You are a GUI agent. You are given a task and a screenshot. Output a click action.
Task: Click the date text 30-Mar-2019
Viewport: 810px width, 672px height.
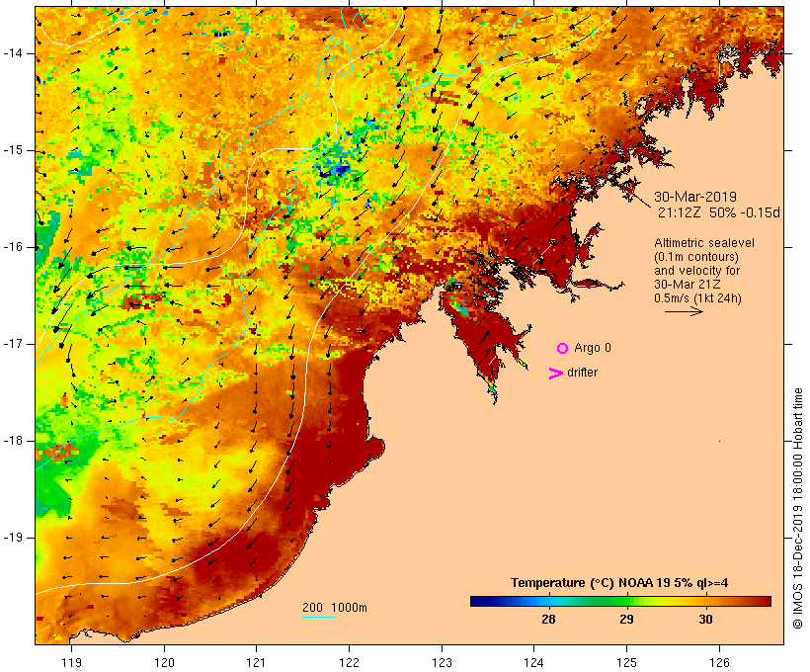(695, 197)
